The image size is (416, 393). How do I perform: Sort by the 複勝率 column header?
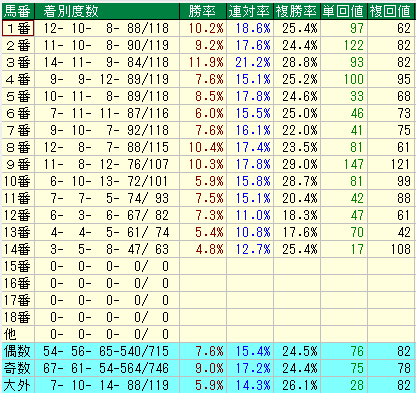coord(297,11)
